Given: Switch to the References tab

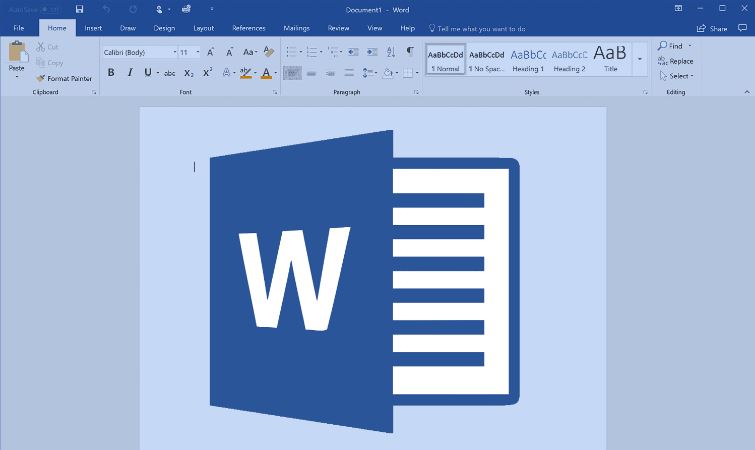Looking at the screenshot, I should click(x=248, y=28).
